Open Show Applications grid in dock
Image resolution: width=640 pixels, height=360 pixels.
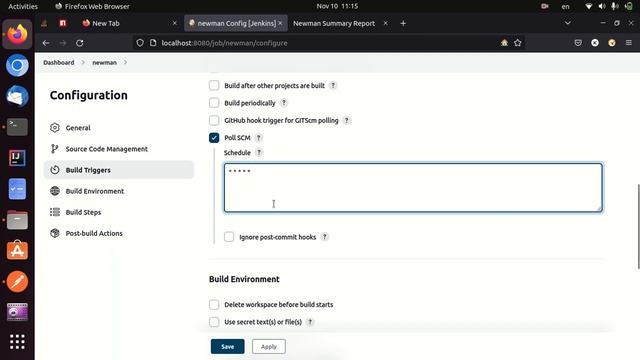point(17,342)
